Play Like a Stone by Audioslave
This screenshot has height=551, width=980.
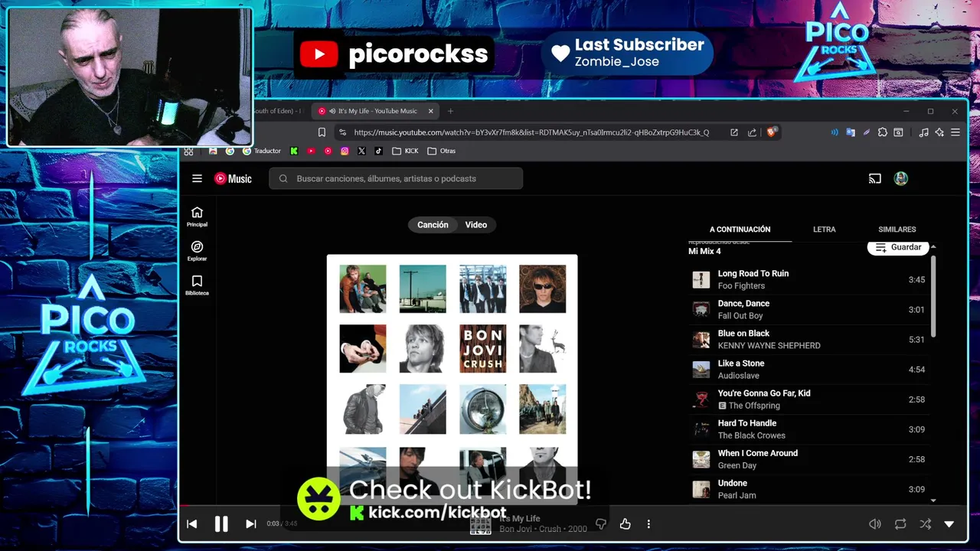[x=809, y=369]
